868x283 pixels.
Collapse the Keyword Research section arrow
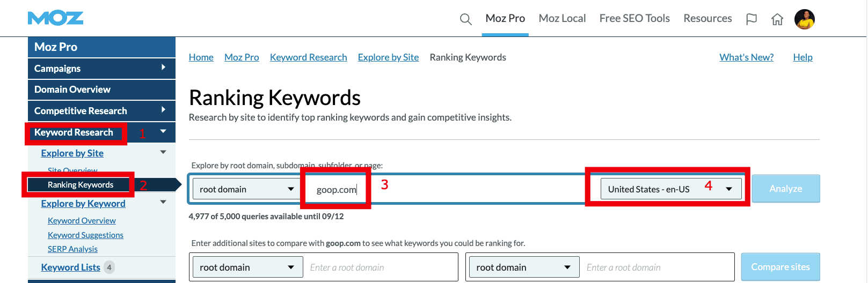click(x=163, y=131)
